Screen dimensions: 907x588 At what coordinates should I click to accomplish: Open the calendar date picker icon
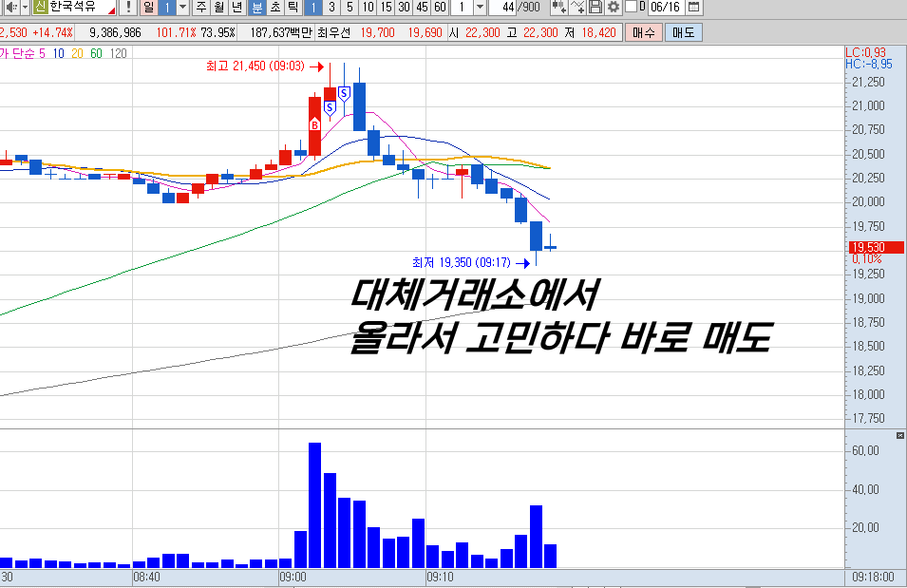693,7
